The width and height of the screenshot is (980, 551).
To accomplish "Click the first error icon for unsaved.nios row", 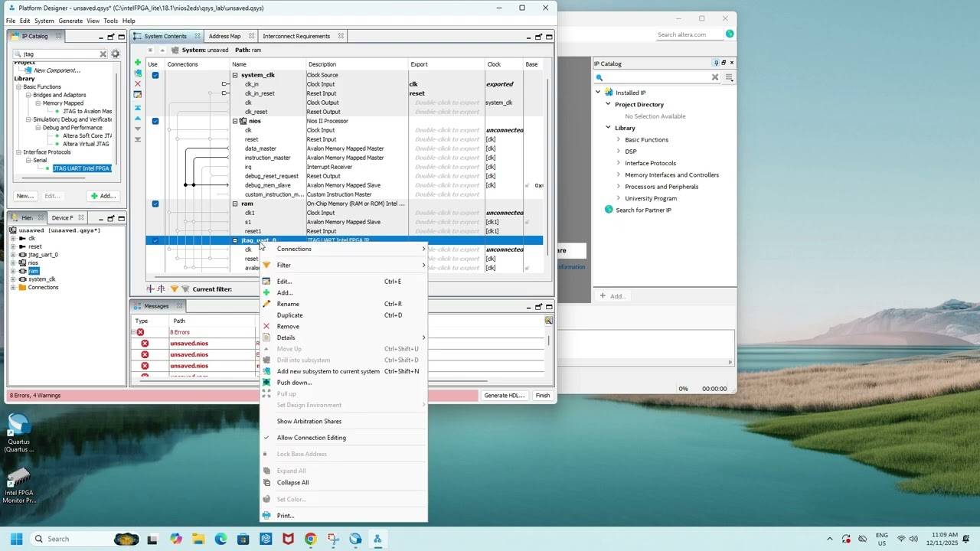I will click(145, 344).
